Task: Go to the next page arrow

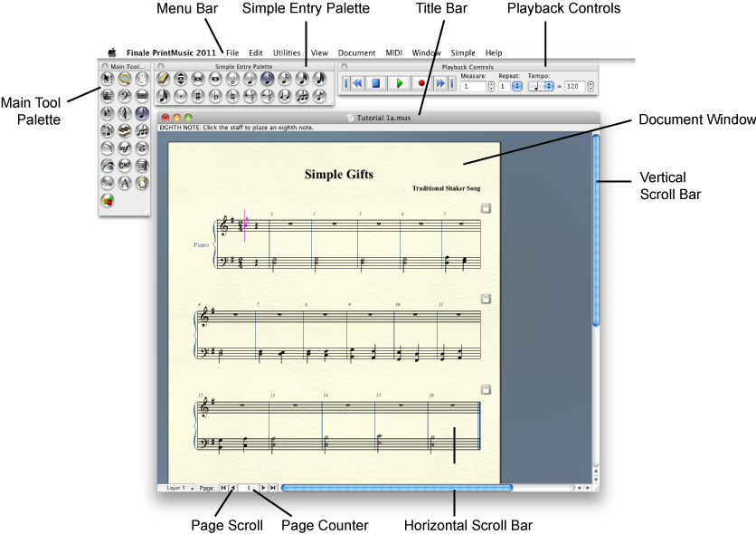Action: (x=263, y=488)
